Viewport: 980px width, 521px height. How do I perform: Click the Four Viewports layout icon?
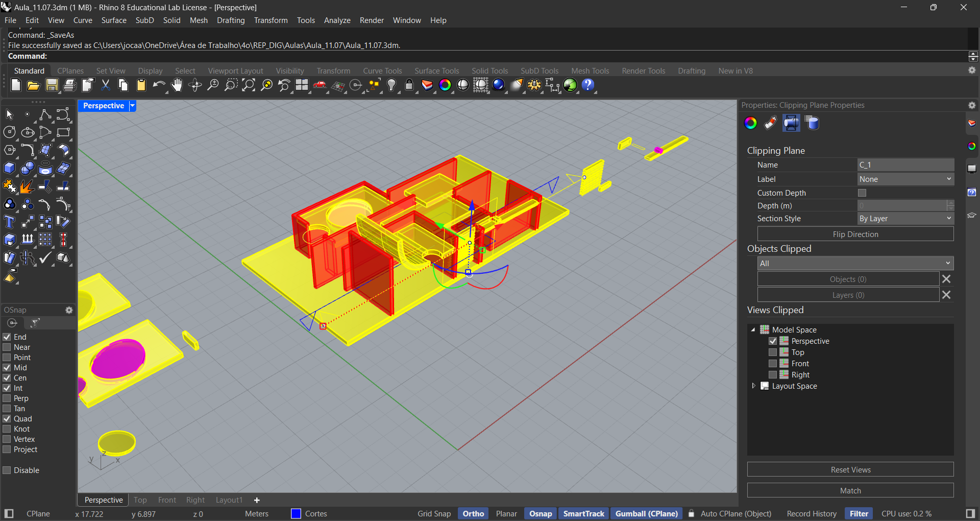(x=302, y=85)
